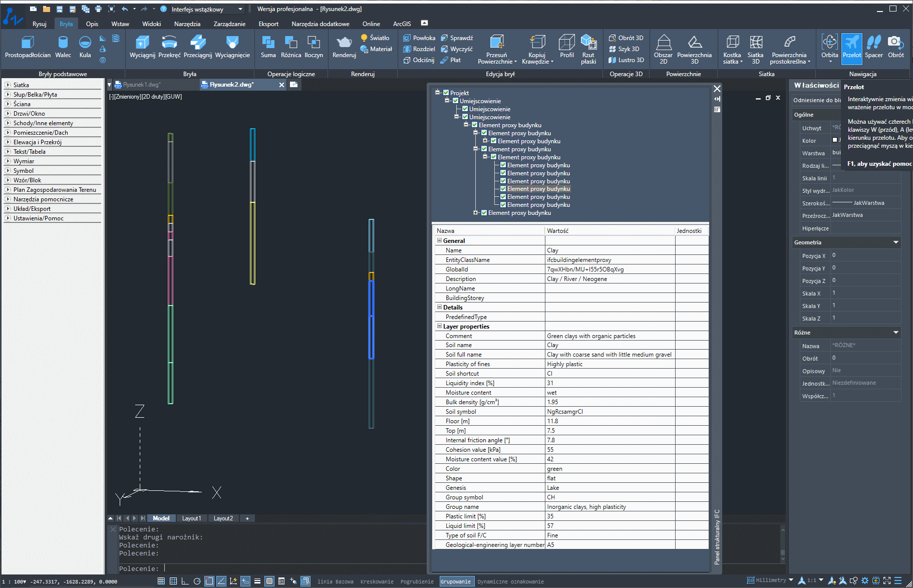The height and width of the screenshot is (588, 913).
Task: Click the Szyk 3D button
Action: (x=624, y=49)
